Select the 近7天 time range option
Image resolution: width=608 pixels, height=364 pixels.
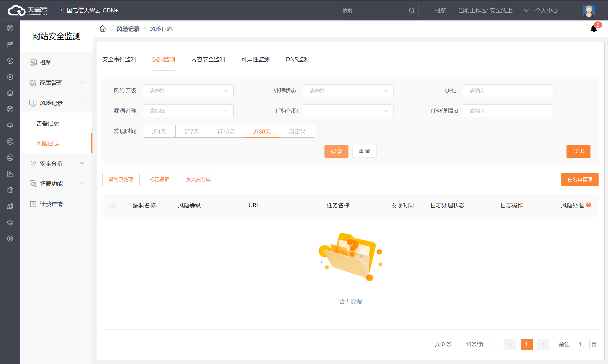(x=192, y=131)
